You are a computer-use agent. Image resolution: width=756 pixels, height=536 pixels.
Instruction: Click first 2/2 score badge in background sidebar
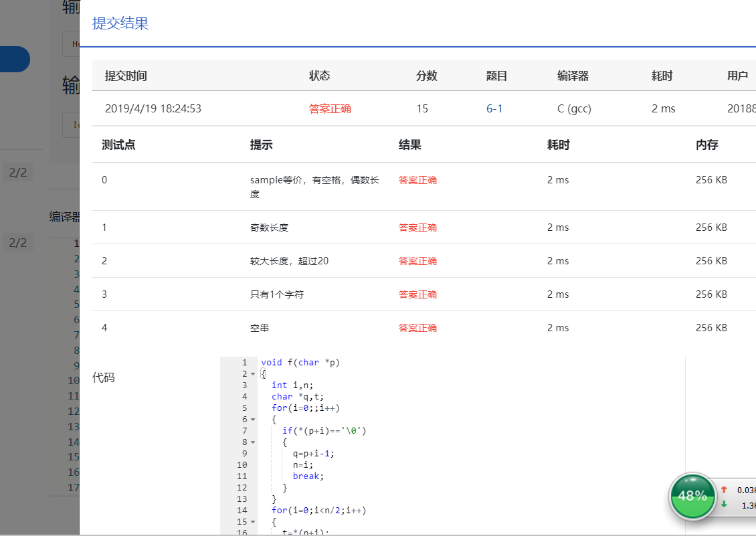18,172
